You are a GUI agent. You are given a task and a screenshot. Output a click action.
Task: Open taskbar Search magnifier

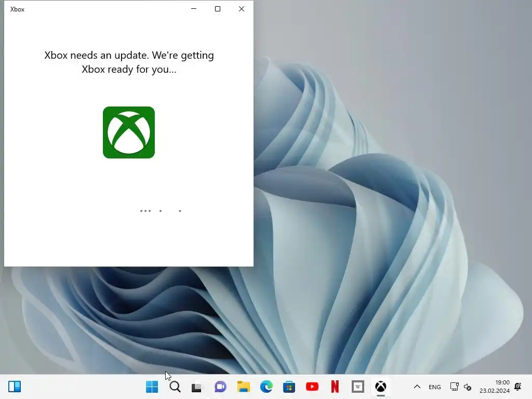[175, 387]
